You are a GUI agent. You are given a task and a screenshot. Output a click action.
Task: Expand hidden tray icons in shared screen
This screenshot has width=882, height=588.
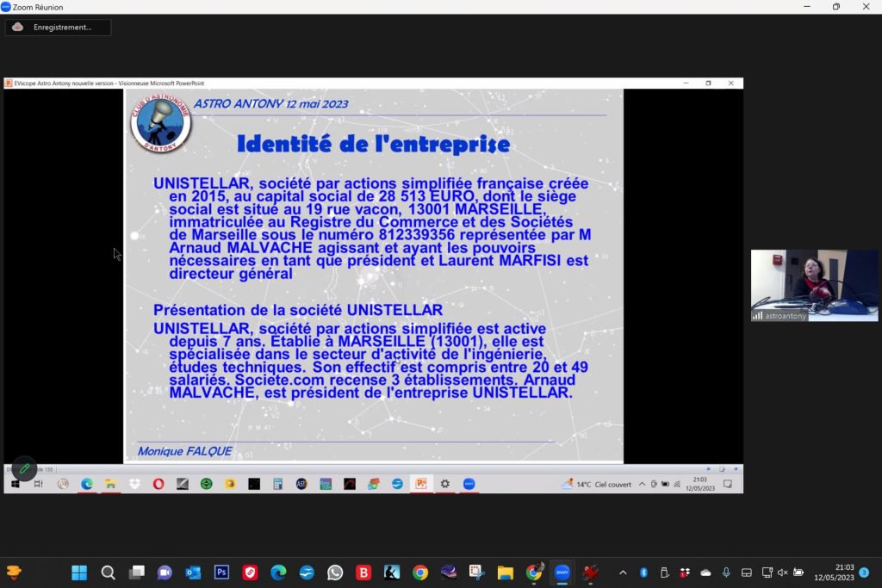(642, 484)
